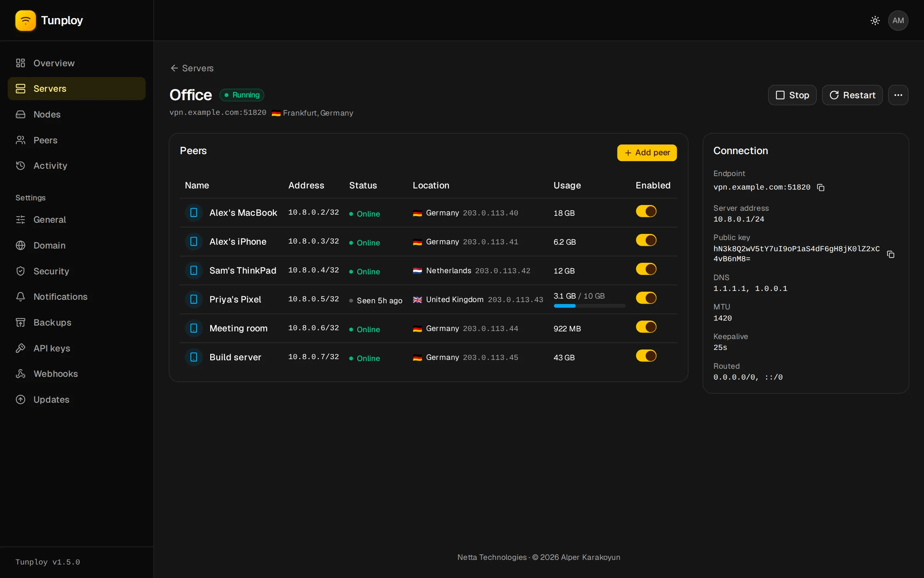Click device icon for Sam's ThinkPad

click(x=194, y=271)
